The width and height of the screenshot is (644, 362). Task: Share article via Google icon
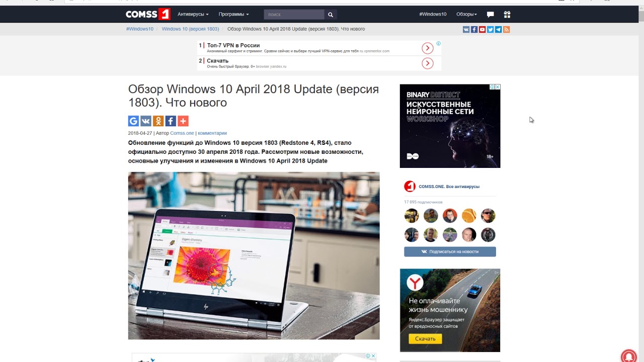pyautogui.click(x=133, y=121)
